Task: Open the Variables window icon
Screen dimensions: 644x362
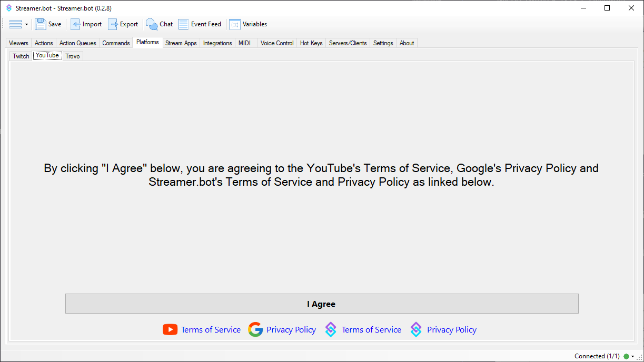Action: click(235, 24)
